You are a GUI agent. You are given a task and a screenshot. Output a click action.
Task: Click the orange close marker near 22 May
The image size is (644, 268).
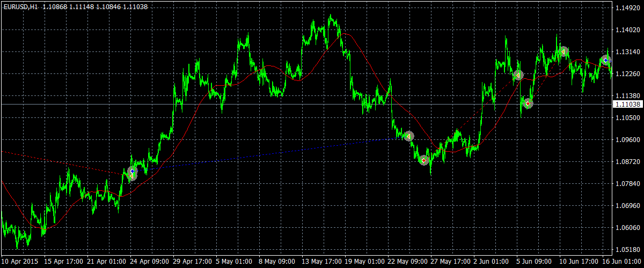tap(409, 136)
